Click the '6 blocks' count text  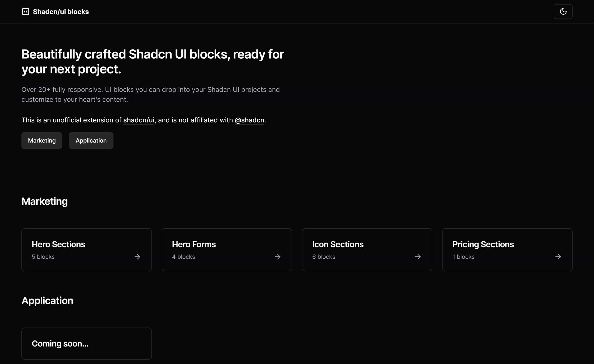pos(324,257)
